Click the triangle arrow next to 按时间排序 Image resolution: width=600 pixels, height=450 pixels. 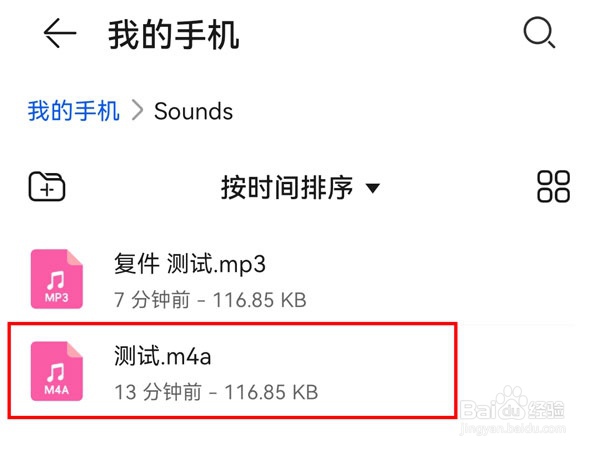372,188
